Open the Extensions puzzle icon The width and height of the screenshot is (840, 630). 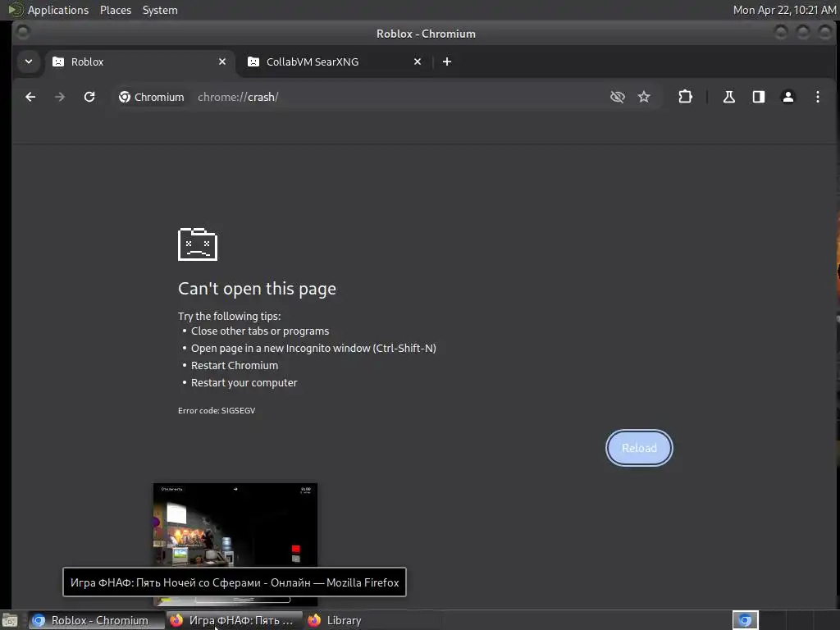[x=685, y=97]
